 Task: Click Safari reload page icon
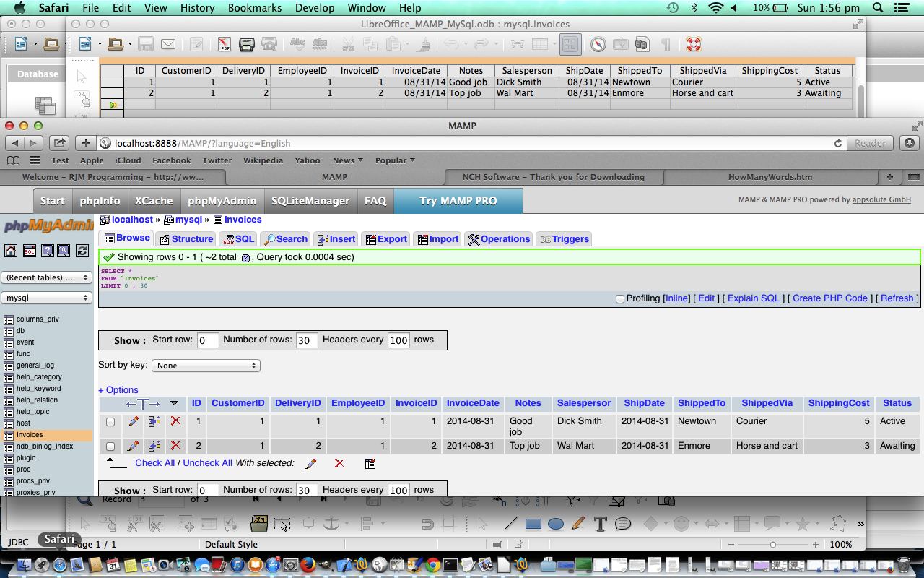point(838,143)
